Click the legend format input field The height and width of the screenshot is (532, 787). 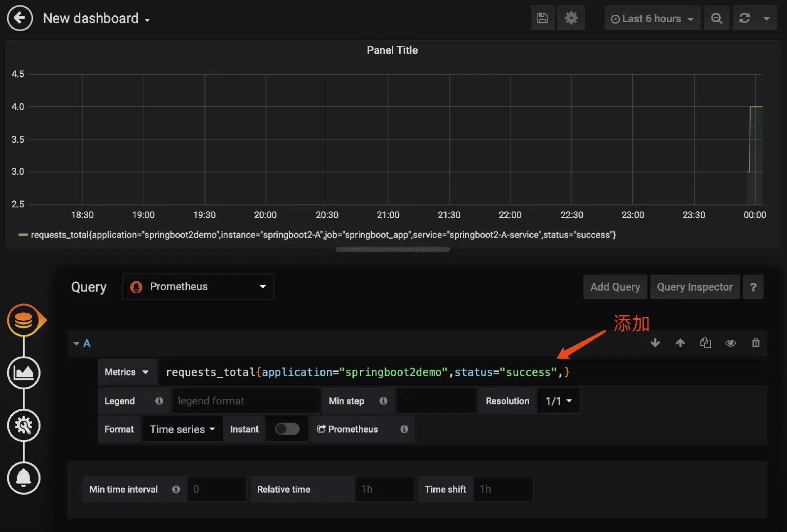(245, 401)
